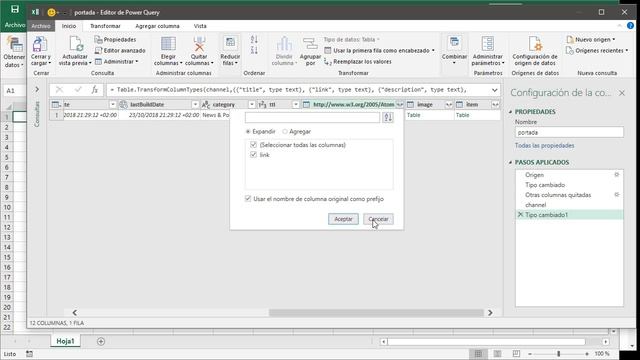Open the Archivo tab in Power Query
640x360 pixels.
tap(41, 26)
